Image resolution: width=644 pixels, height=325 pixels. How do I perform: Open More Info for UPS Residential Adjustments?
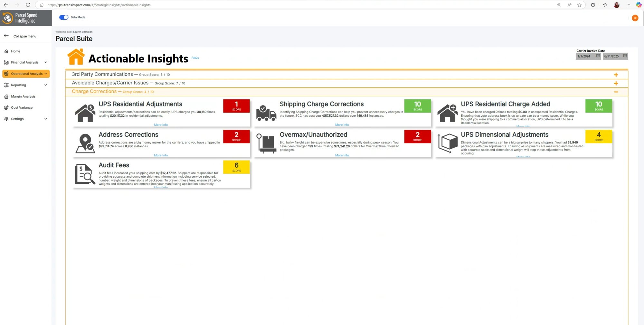click(161, 125)
